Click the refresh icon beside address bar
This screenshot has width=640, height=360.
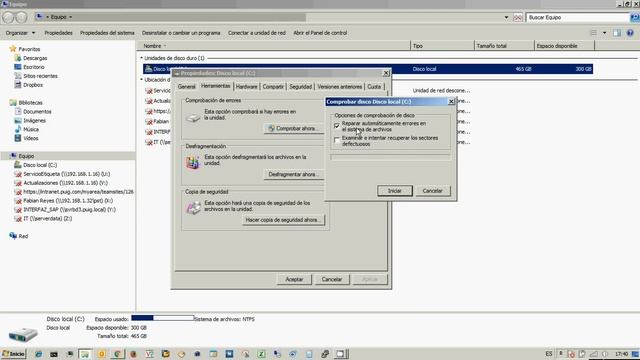518,17
